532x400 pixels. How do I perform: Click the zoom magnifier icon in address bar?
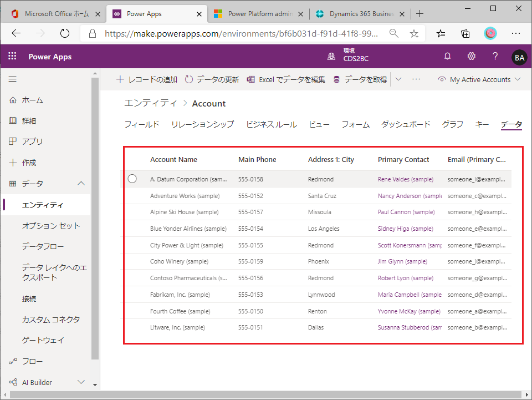click(x=393, y=33)
